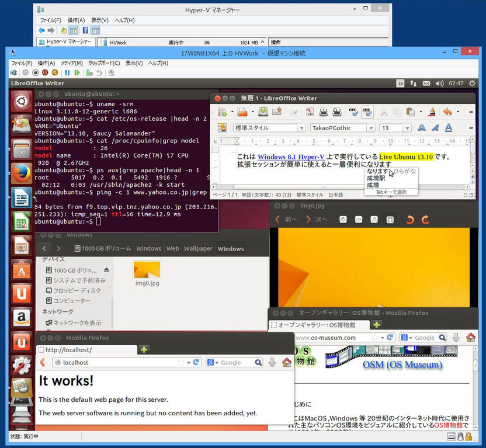Select the オープンギャラリー:OS博物館 Firefox tab

click(318, 325)
